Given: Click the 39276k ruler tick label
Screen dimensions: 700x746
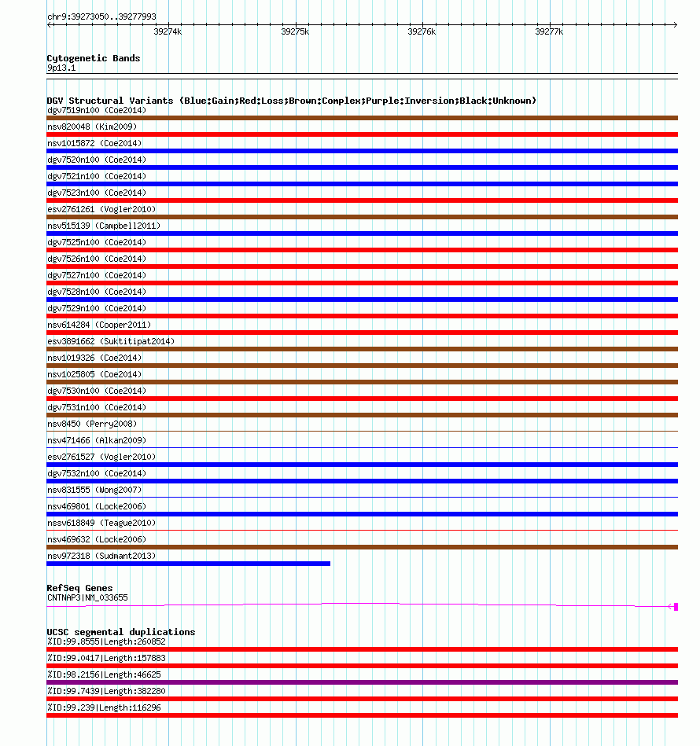Looking at the screenshot, I should pyautogui.click(x=422, y=32).
